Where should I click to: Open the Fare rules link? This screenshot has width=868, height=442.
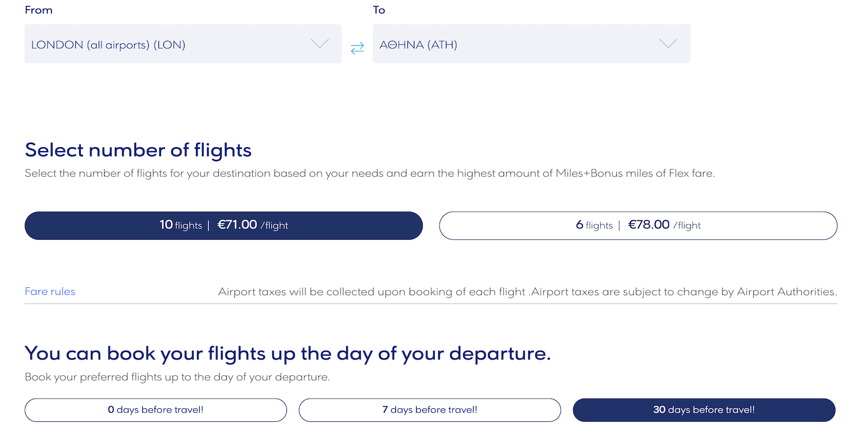pos(49,292)
